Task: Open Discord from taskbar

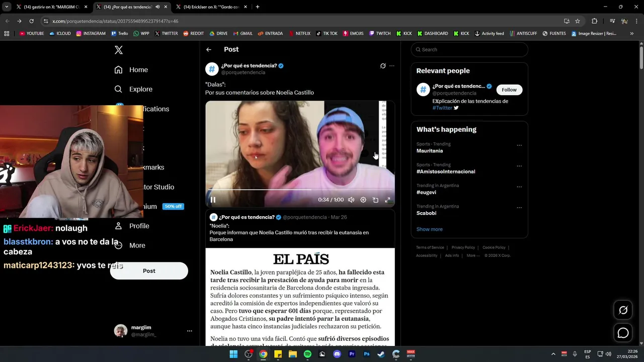Action: [337, 354]
